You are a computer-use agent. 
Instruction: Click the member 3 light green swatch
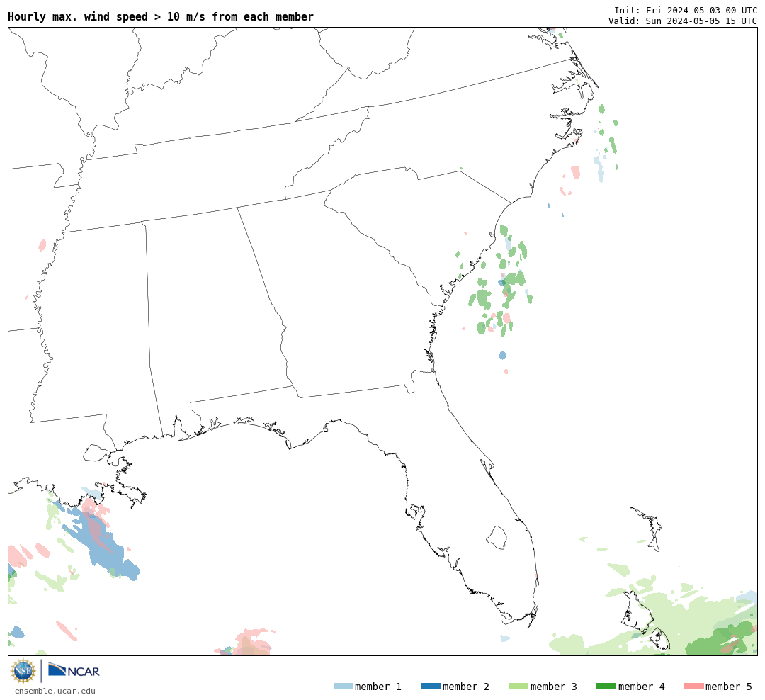(x=518, y=687)
